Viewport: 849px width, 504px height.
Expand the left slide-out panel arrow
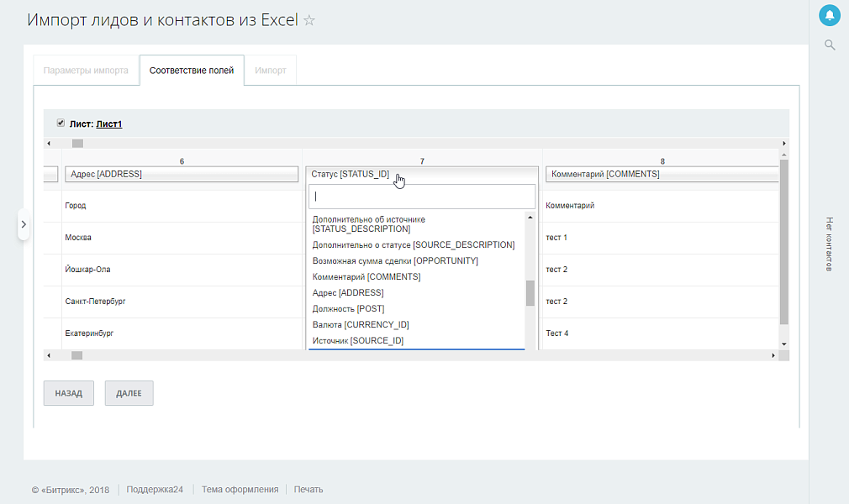pos(23,225)
